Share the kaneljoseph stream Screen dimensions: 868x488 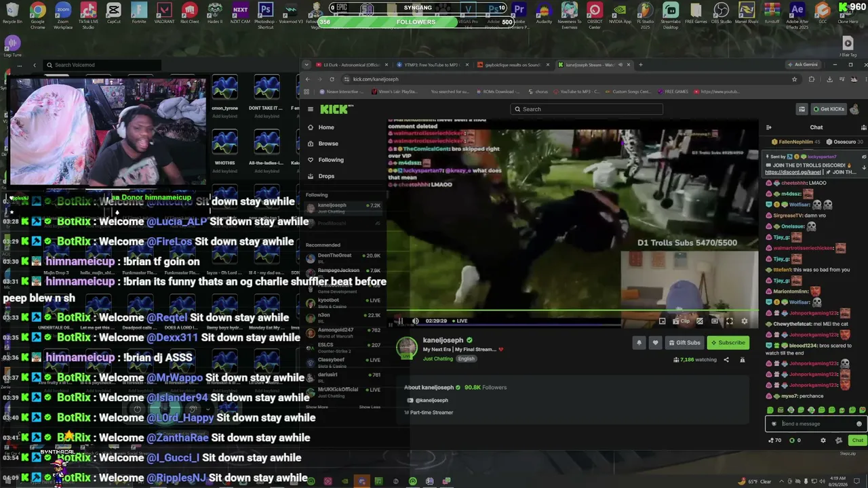click(x=726, y=360)
